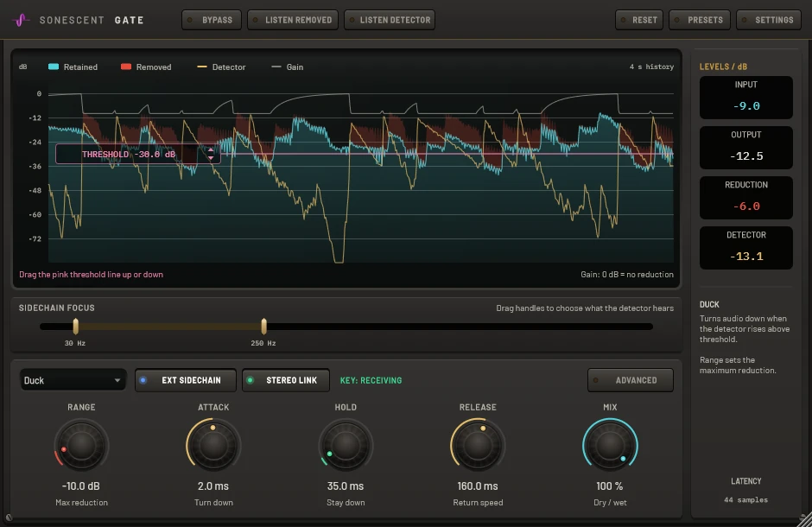Click the 4 s history label
The width and height of the screenshot is (812, 527).
(651, 67)
